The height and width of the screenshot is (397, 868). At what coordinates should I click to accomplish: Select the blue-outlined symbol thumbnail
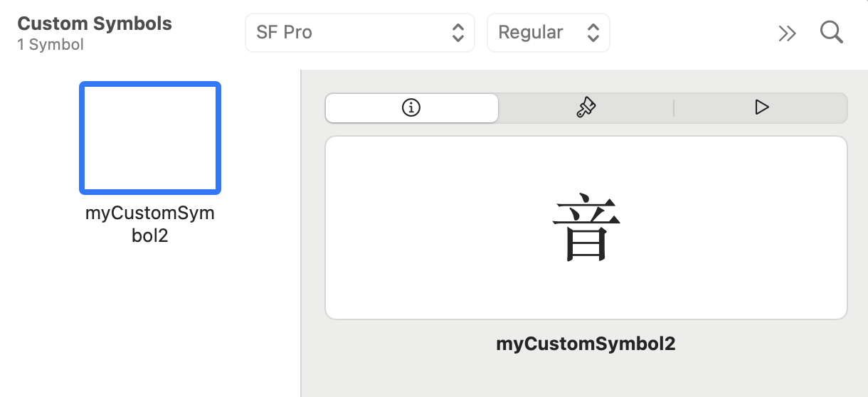pyautogui.click(x=150, y=138)
